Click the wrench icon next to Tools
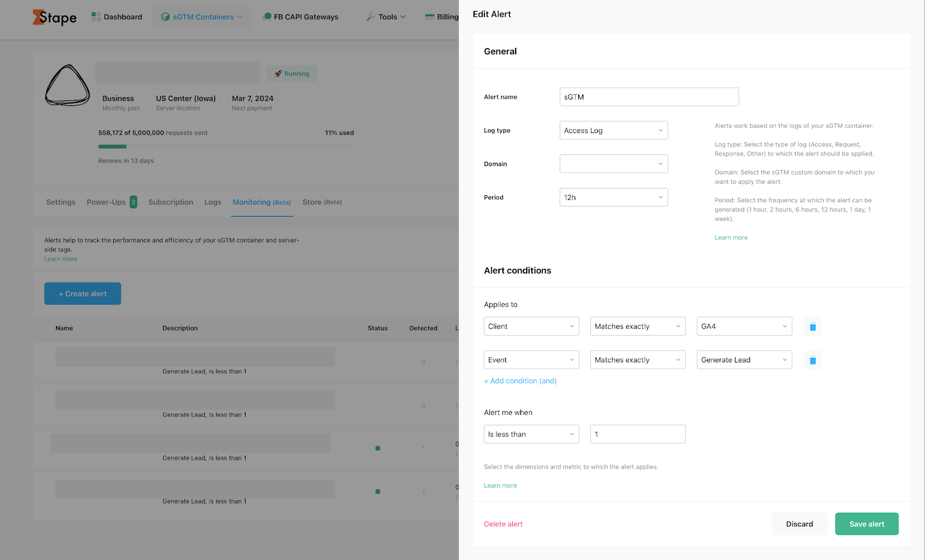The height and width of the screenshot is (560, 925). [370, 17]
